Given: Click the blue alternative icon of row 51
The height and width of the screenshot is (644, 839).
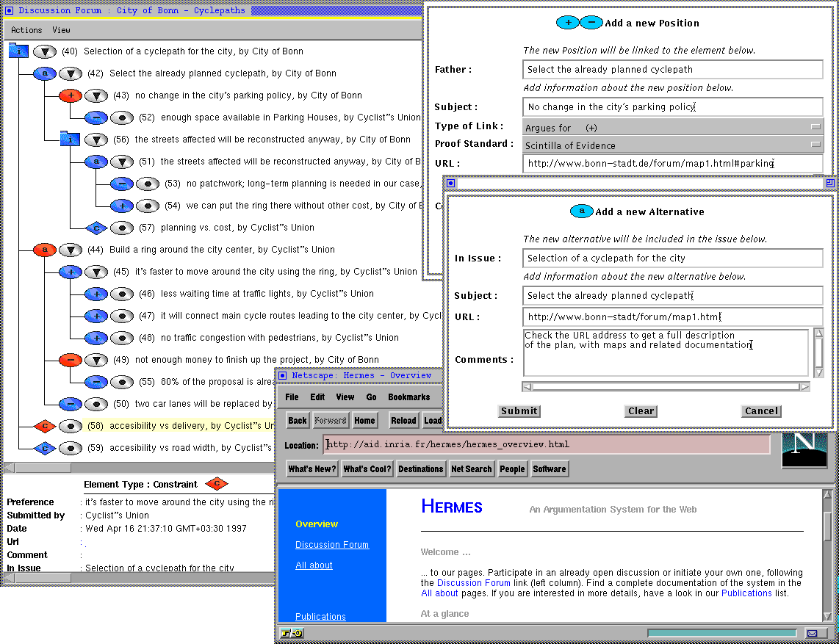Looking at the screenshot, I should [x=96, y=162].
